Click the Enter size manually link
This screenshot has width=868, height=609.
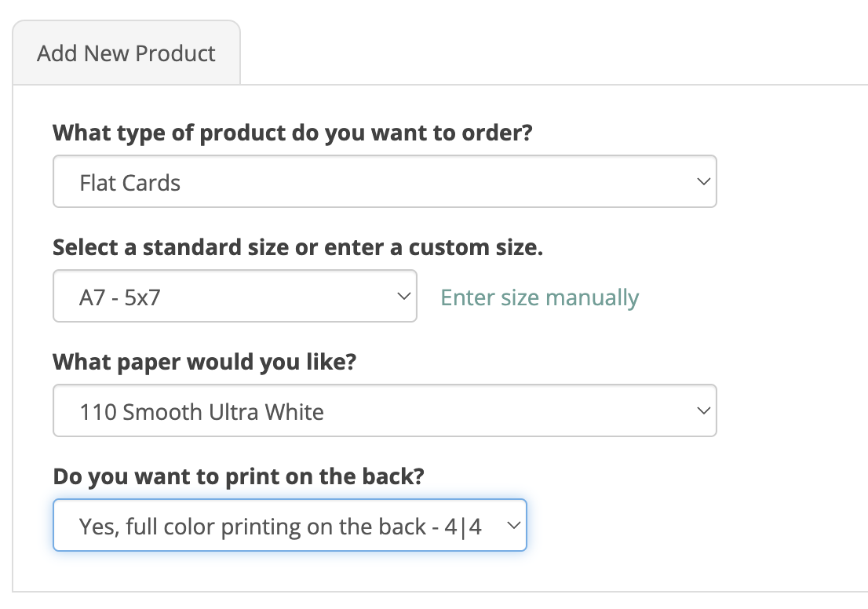point(540,297)
